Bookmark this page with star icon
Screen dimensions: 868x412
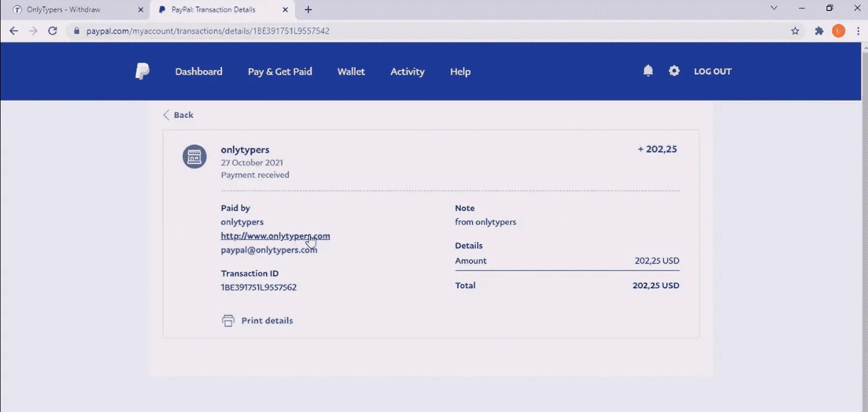click(795, 31)
